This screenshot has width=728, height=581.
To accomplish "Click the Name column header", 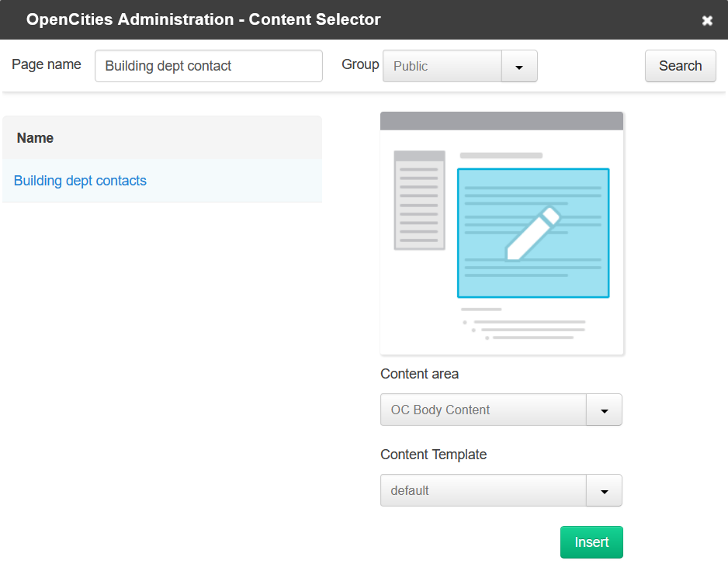I will tap(35, 137).
